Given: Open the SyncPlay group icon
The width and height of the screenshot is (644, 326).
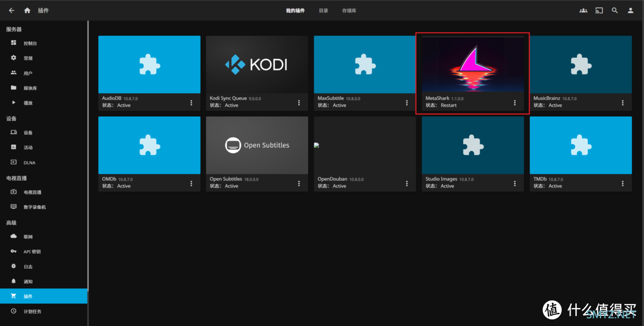Looking at the screenshot, I should pos(583,11).
